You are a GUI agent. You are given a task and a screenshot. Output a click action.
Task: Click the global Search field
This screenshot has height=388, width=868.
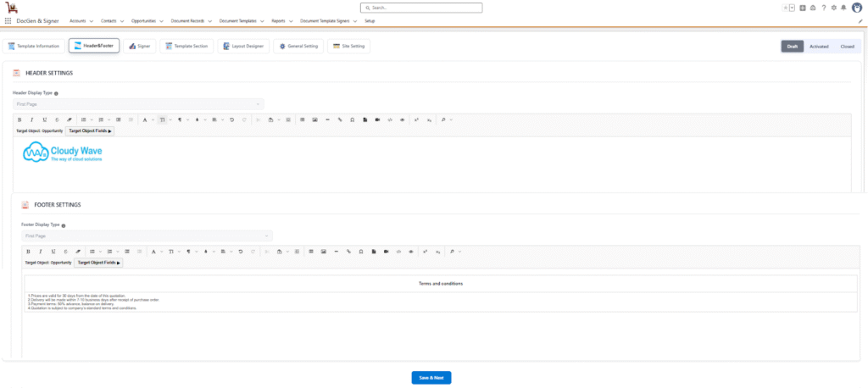(421, 8)
